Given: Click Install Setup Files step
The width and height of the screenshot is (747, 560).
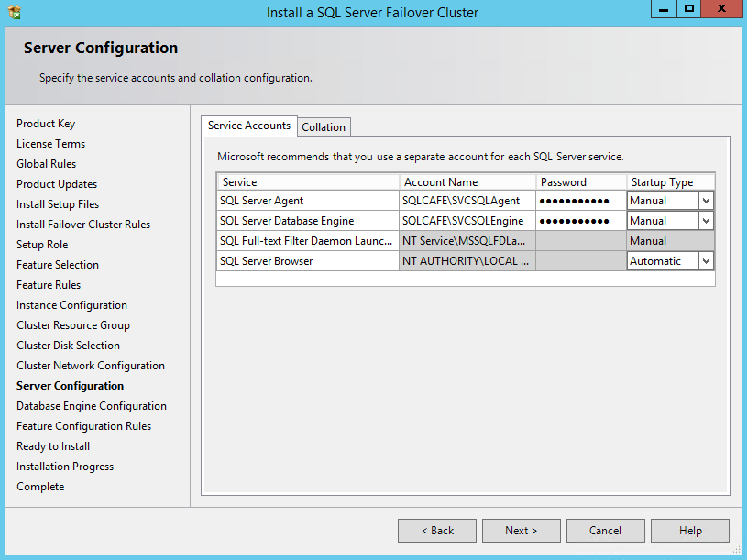Looking at the screenshot, I should [58, 204].
